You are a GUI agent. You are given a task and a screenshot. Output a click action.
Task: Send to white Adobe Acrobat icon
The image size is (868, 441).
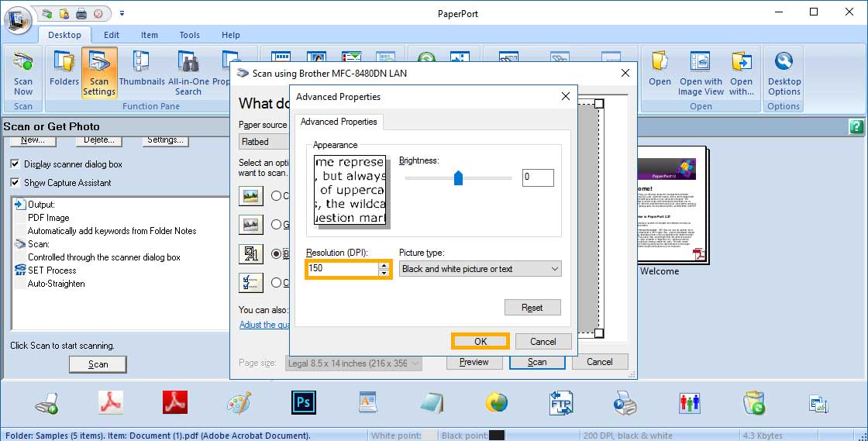(111, 403)
